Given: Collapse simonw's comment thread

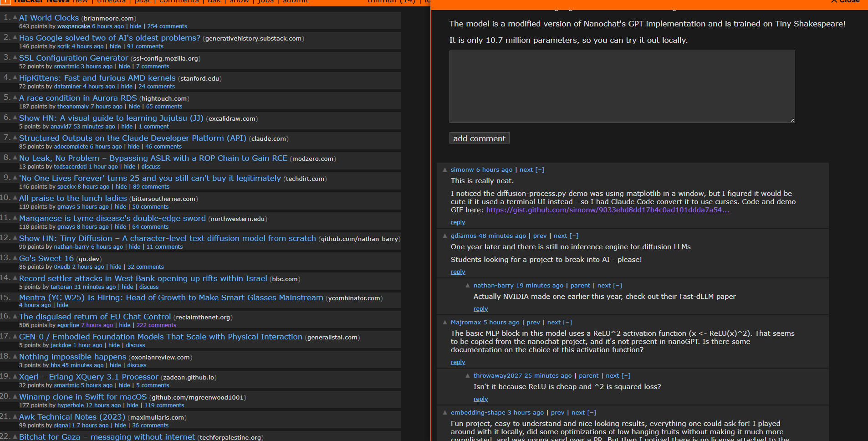Looking at the screenshot, I should click(540, 169).
